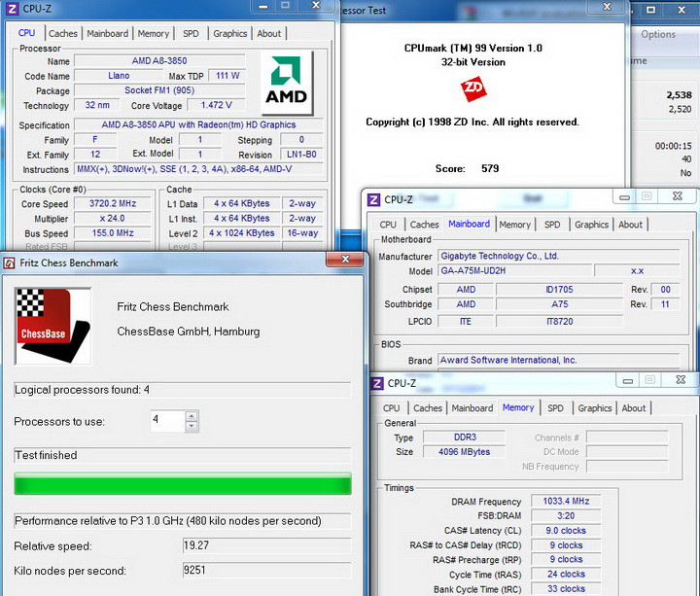Open Graphics tab in top-left CPU-Z
The image size is (700, 596).
click(x=229, y=33)
